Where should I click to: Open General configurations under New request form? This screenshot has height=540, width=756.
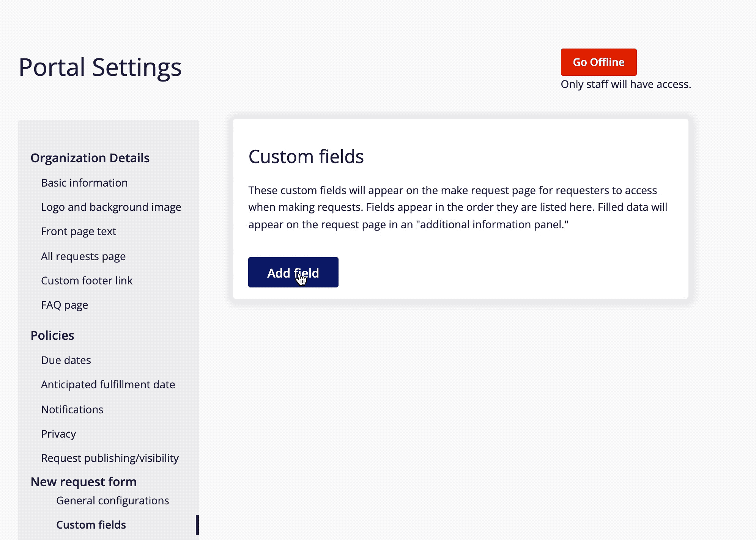pyautogui.click(x=112, y=500)
